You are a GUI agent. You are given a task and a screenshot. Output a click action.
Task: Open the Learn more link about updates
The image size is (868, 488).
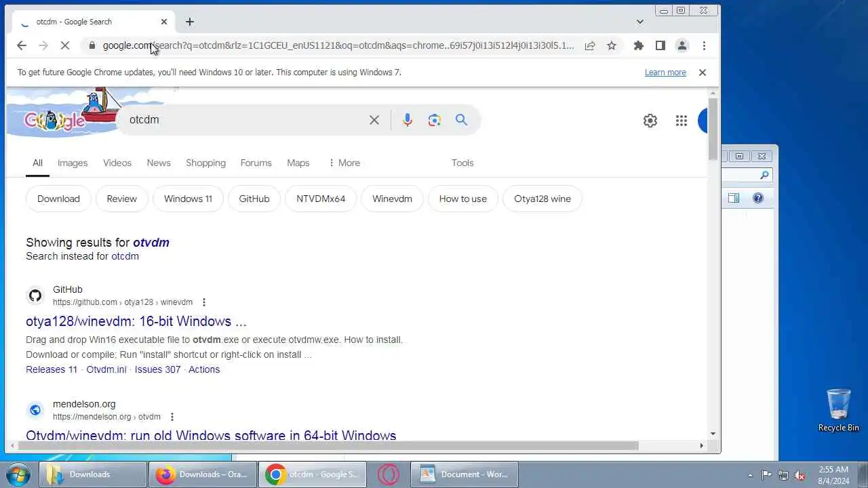[x=665, y=73]
